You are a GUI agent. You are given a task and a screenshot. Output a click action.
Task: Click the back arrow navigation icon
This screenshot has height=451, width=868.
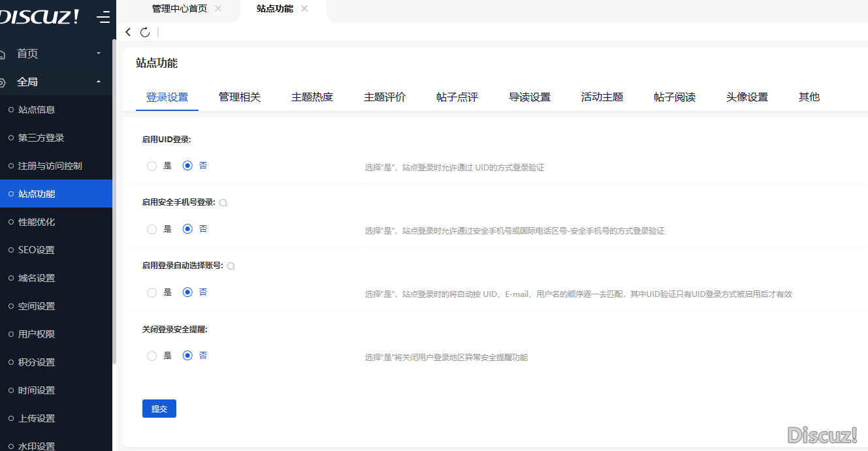tap(128, 32)
